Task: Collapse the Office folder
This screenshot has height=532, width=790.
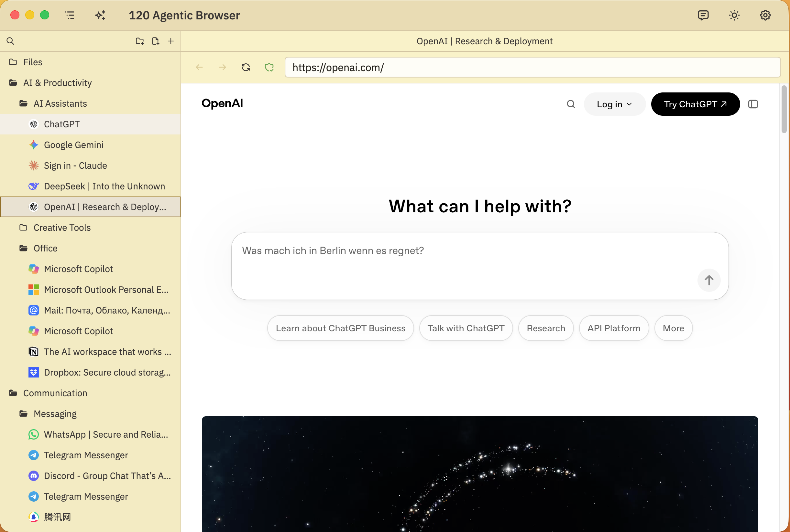Action: click(x=90, y=248)
